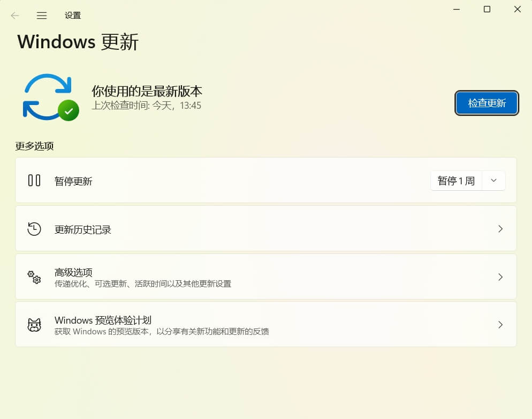532x419 pixels.
Task: Click the 暂停更新 label
Action: (x=73, y=181)
